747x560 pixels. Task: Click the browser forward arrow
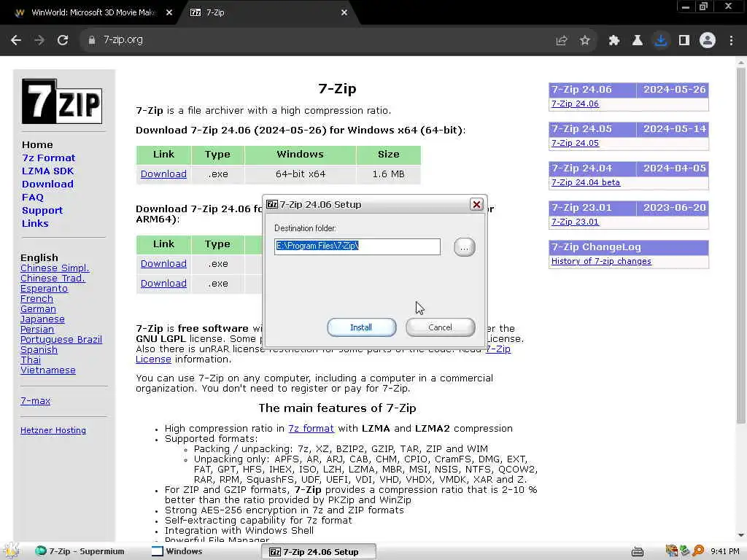tap(39, 41)
